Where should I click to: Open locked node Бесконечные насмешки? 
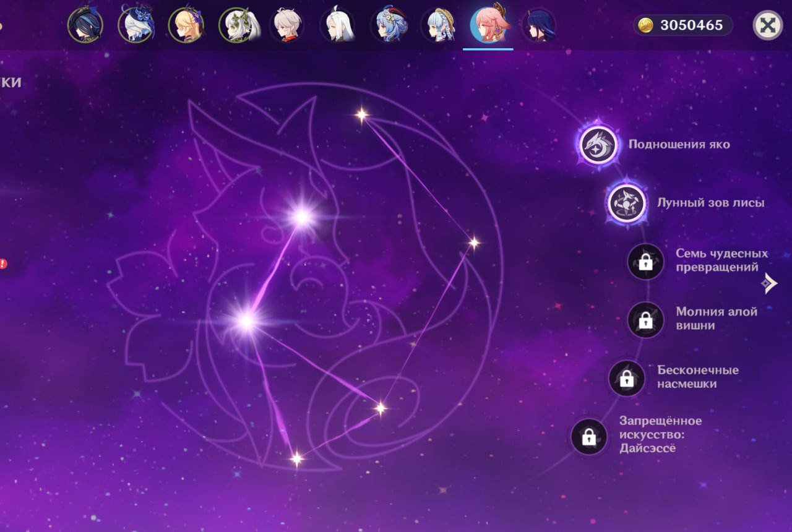click(627, 378)
